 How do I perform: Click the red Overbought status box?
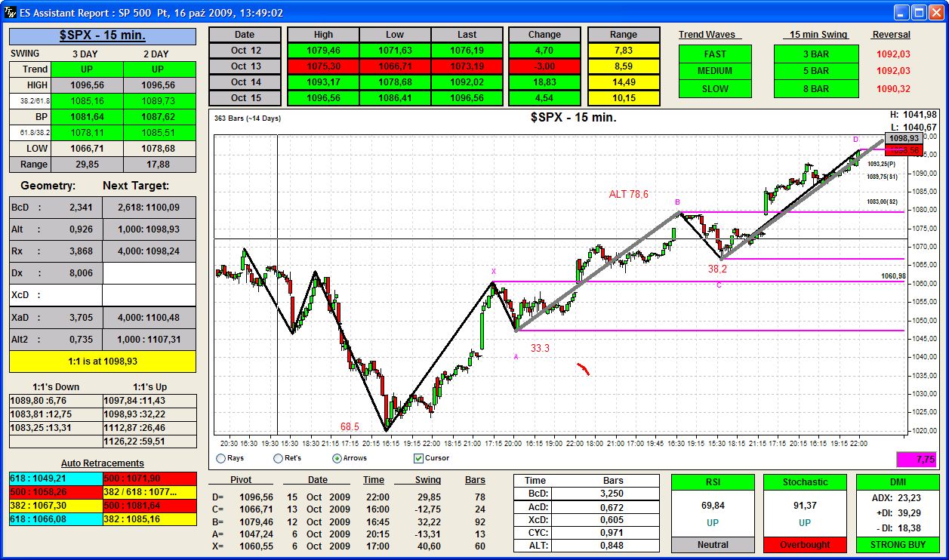pyautogui.click(x=804, y=544)
